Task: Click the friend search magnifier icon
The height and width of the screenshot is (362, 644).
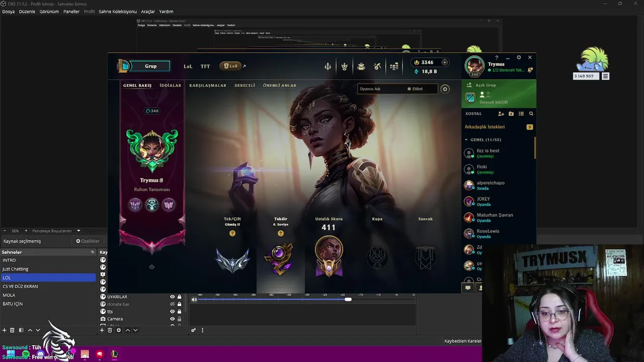Action: click(x=531, y=114)
